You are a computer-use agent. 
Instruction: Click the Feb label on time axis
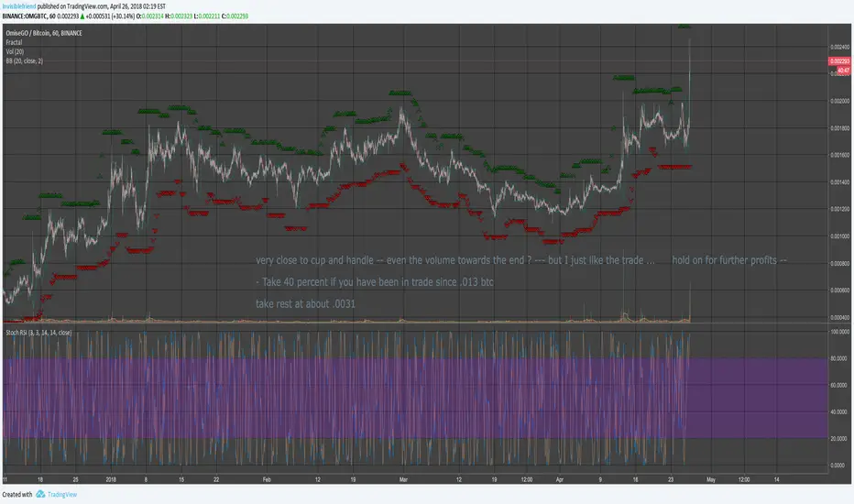tap(267, 480)
